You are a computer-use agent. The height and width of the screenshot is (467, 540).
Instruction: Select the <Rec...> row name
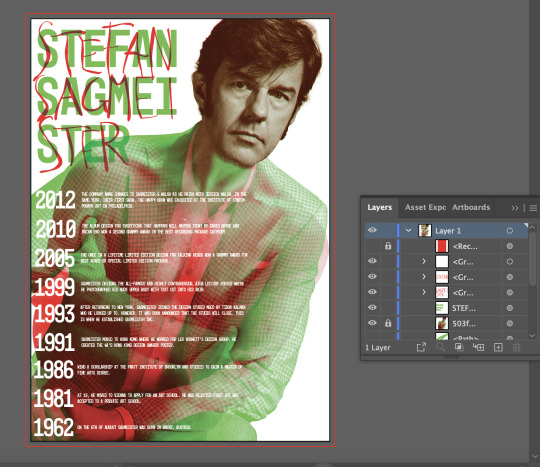[465, 246]
